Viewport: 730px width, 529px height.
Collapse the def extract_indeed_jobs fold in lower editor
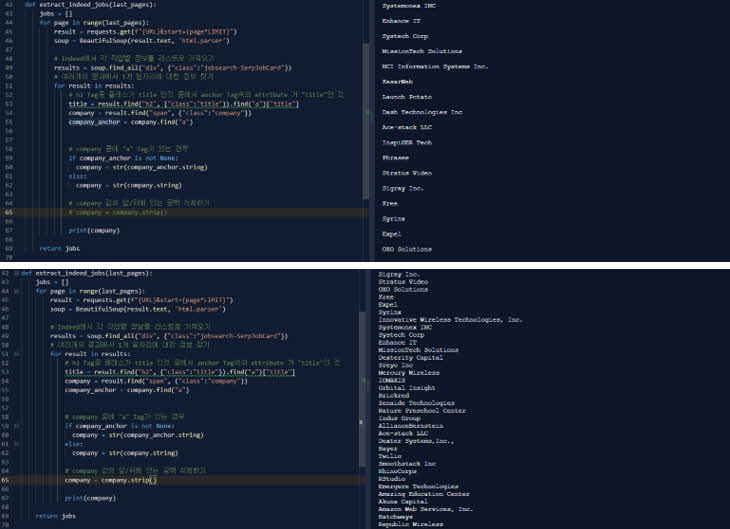pyautogui.click(x=16, y=273)
